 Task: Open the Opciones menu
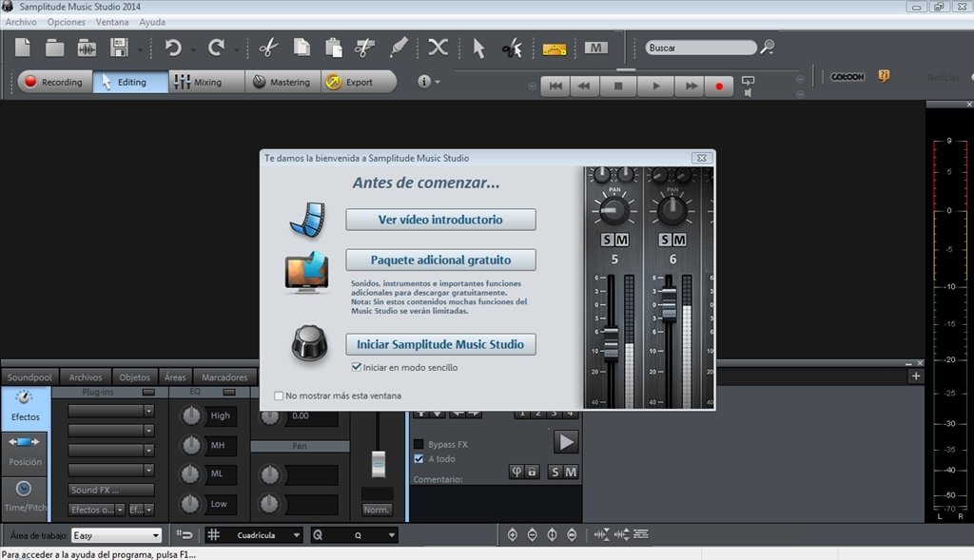(66, 22)
